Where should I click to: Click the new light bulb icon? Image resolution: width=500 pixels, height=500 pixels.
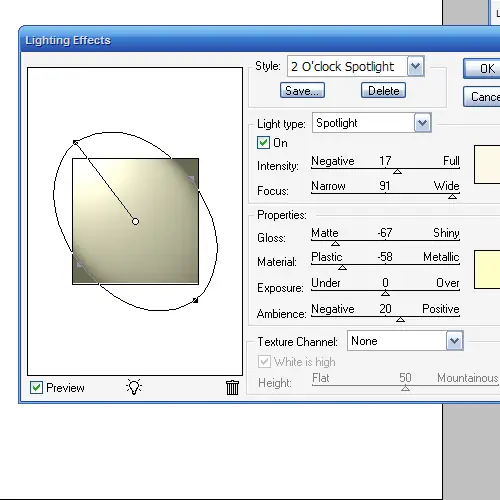click(x=134, y=387)
